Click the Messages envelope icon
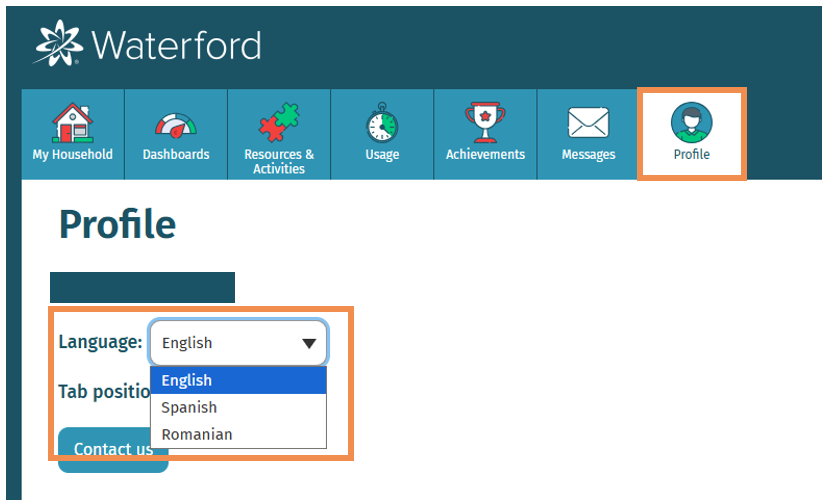 (x=589, y=123)
